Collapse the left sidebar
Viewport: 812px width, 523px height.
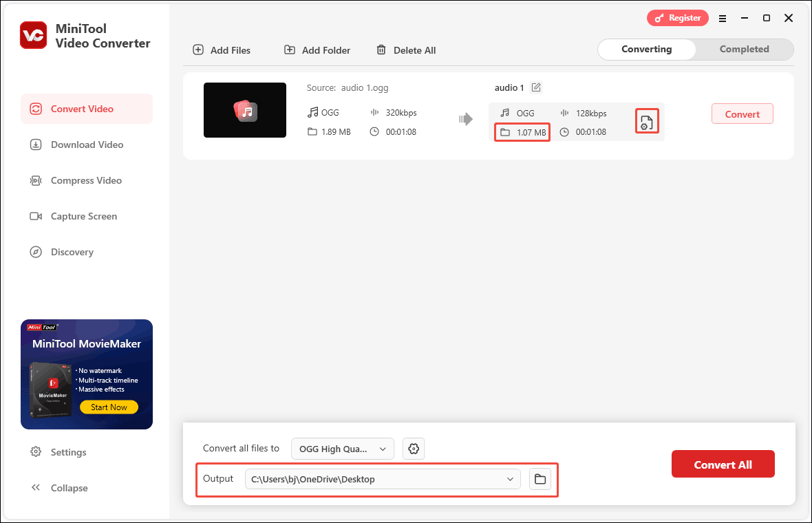click(x=59, y=488)
